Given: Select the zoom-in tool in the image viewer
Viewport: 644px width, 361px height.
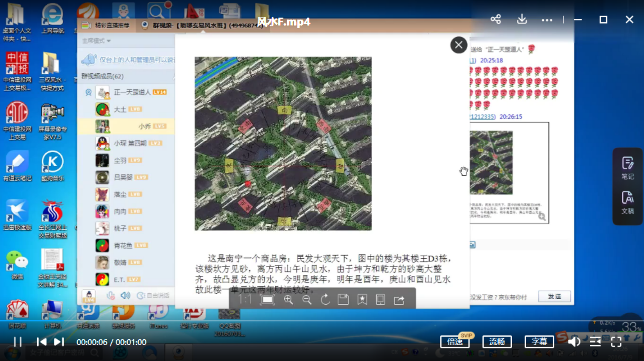Looking at the screenshot, I should click(x=288, y=300).
